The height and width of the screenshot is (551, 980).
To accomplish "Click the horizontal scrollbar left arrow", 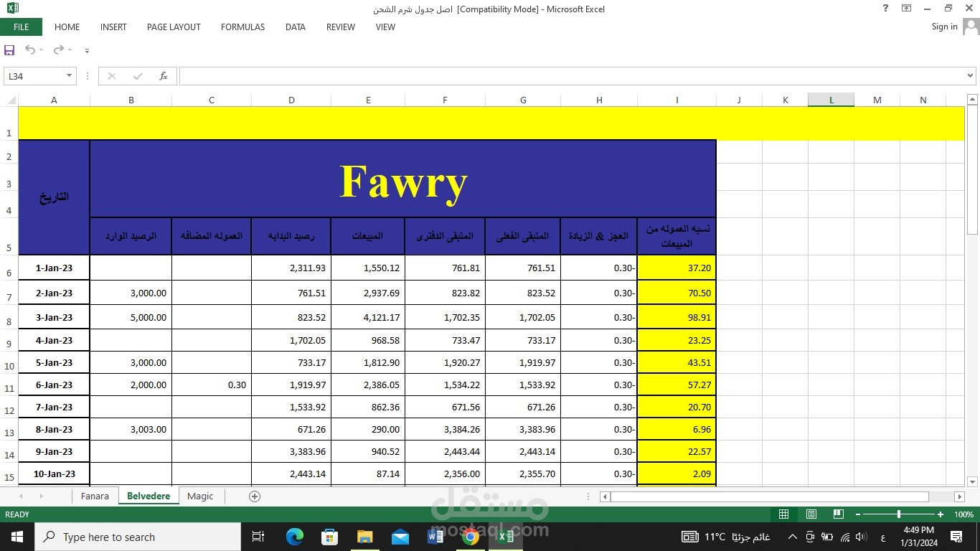I will point(605,496).
